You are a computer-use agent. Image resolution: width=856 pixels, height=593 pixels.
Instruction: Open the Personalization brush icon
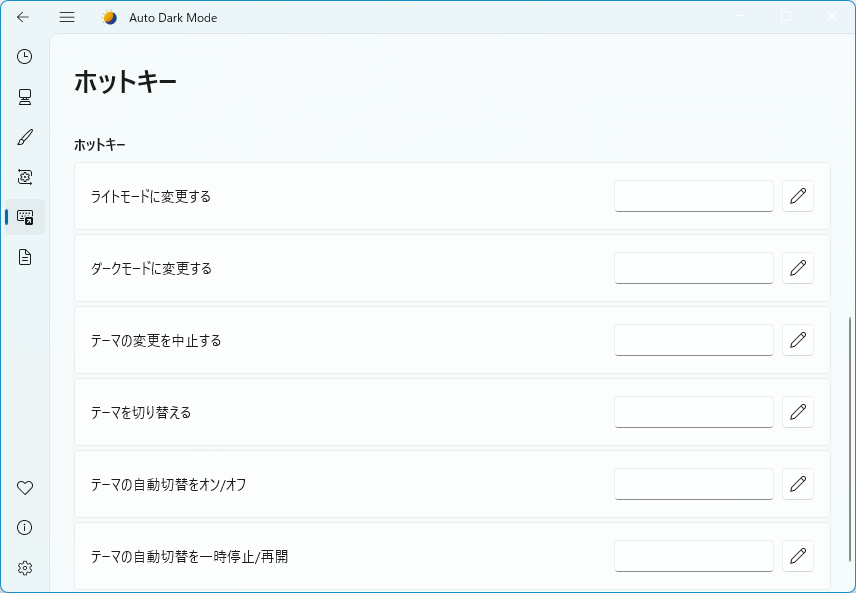pyautogui.click(x=25, y=137)
